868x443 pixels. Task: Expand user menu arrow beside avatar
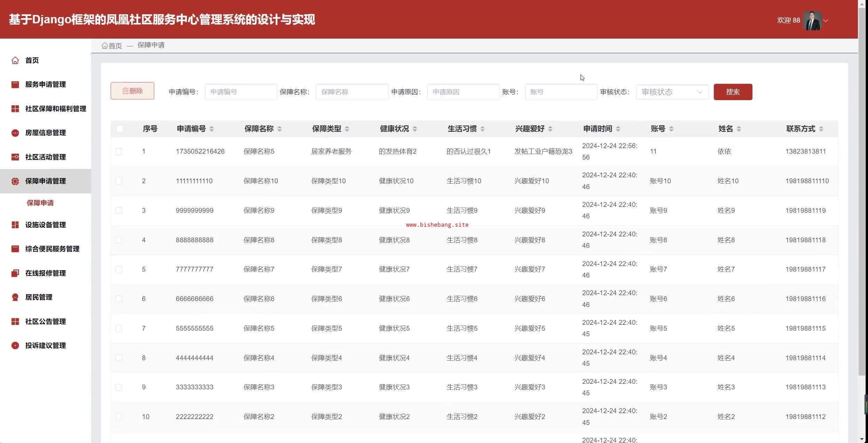[x=826, y=21]
